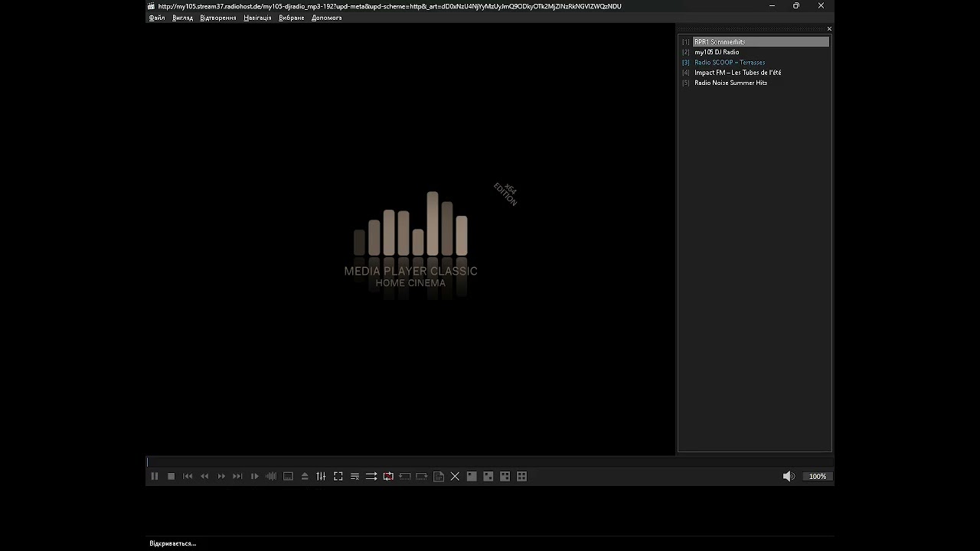Pause playback with the pause button

point(154,476)
